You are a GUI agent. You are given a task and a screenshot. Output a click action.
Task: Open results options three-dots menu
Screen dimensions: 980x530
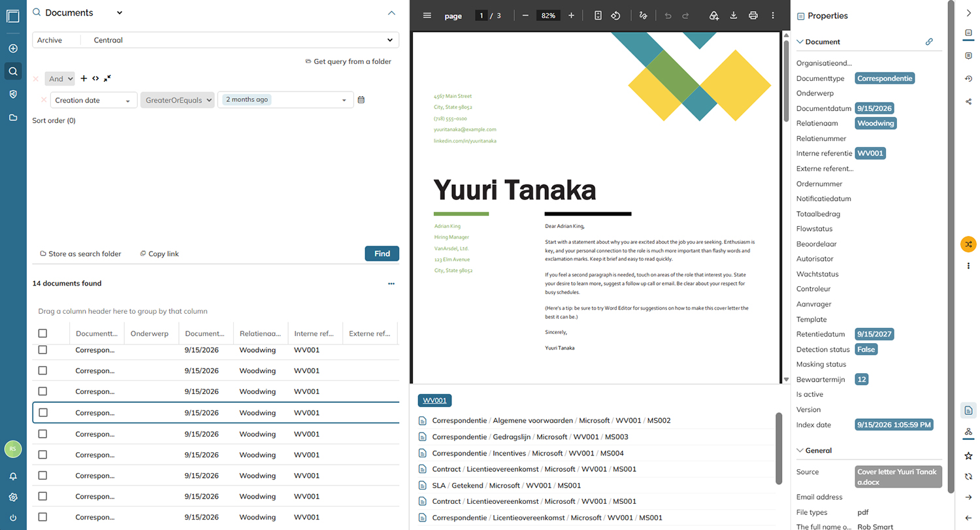click(x=391, y=284)
